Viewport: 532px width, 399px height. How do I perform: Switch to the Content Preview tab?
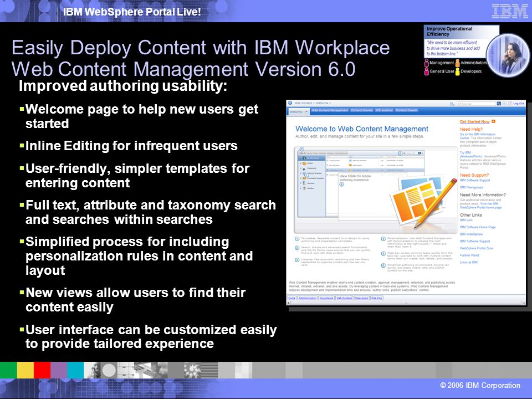point(362,110)
